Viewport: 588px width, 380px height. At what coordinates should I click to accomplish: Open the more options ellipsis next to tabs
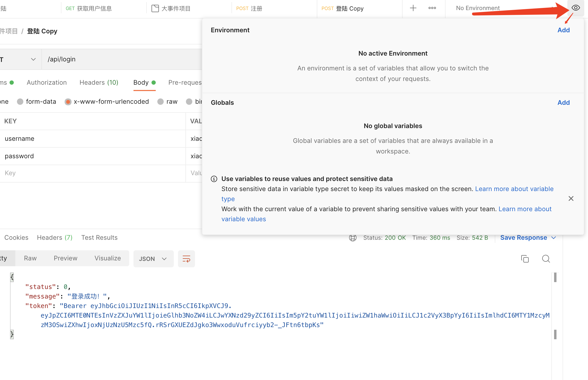[x=432, y=8]
